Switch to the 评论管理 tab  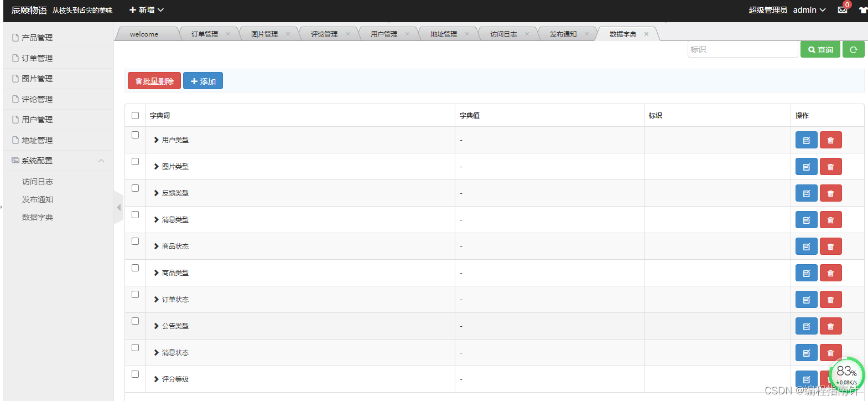(324, 34)
